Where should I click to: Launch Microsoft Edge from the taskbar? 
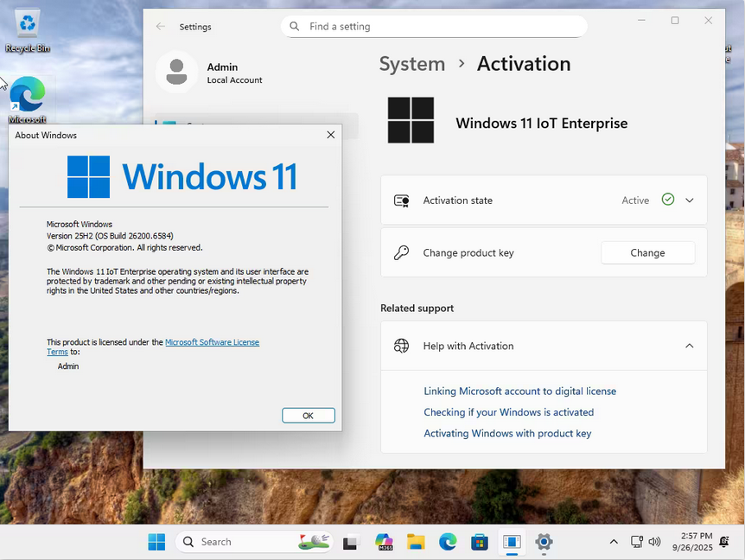click(x=448, y=542)
